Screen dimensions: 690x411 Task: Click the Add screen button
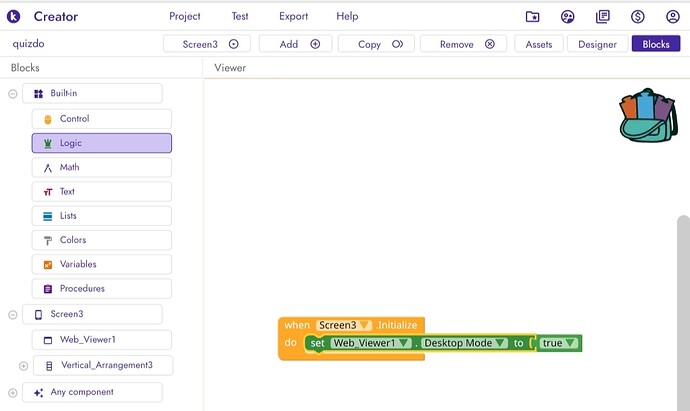click(x=295, y=44)
